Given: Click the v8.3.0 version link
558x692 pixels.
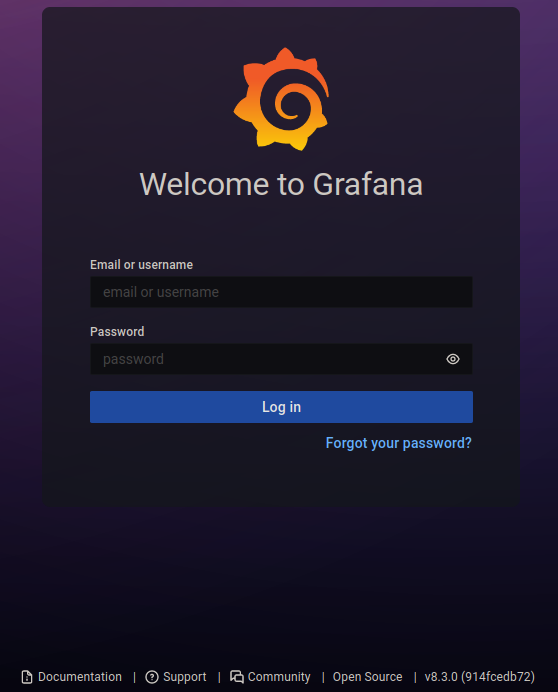Looking at the screenshot, I should 479,677.
